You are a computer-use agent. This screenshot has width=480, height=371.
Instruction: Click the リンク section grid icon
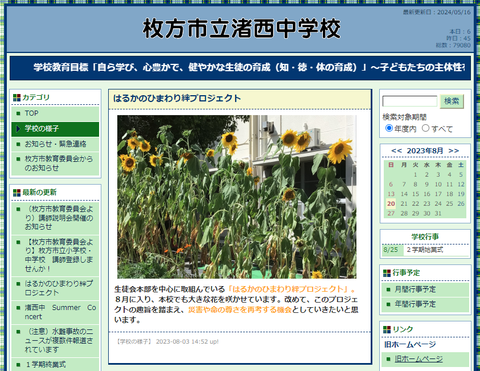[x=387, y=330]
